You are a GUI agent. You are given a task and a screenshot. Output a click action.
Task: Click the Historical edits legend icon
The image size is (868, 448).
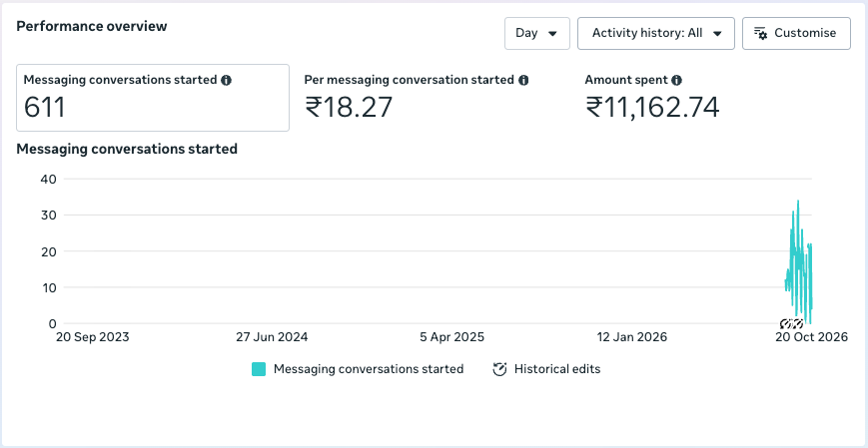(x=499, y=369)
